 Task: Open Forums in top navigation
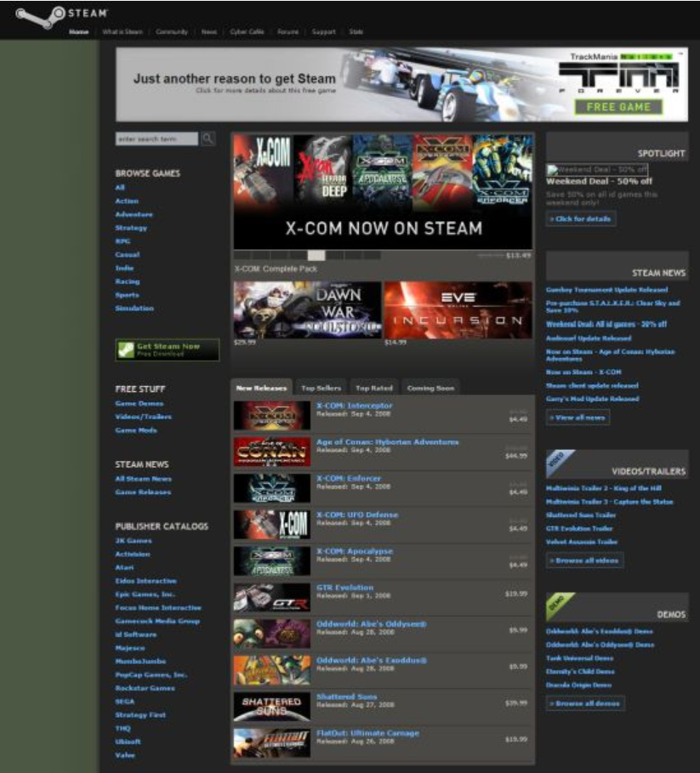point(287,32)
